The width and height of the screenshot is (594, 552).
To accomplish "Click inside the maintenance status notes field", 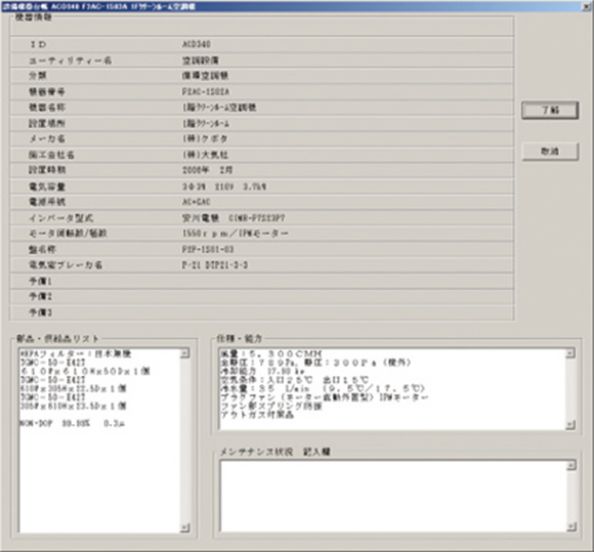I will click(393, 496).
